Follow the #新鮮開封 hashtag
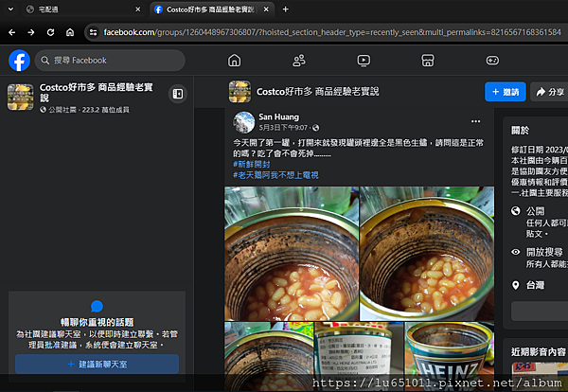The width and height of the screenshot is (568, 392). (x=252, y=164)
